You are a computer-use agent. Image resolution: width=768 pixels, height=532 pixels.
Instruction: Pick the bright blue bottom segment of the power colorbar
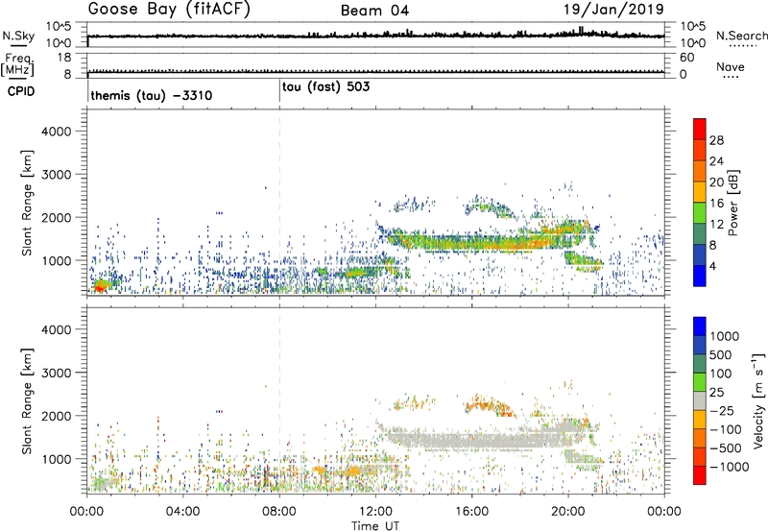coord(700,276)
